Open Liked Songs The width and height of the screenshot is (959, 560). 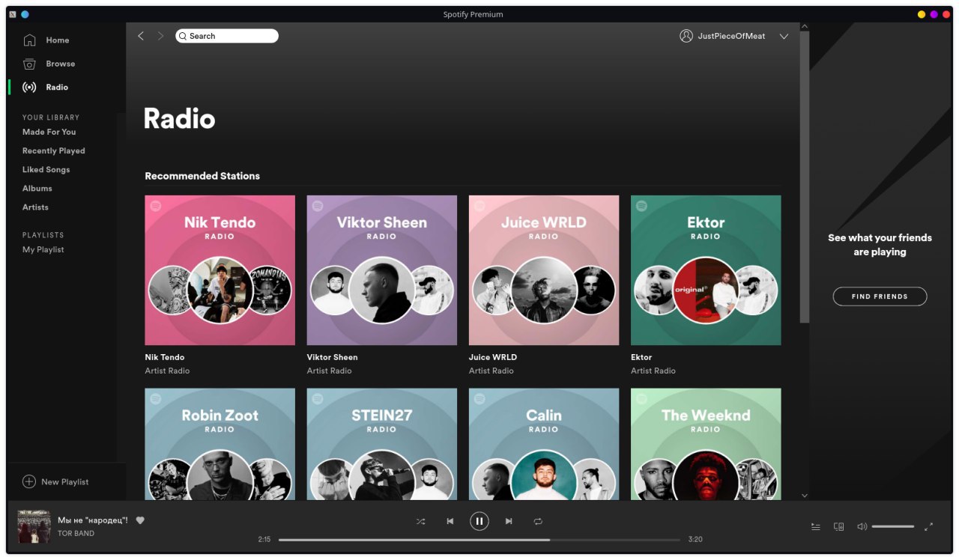click(46, 170)
